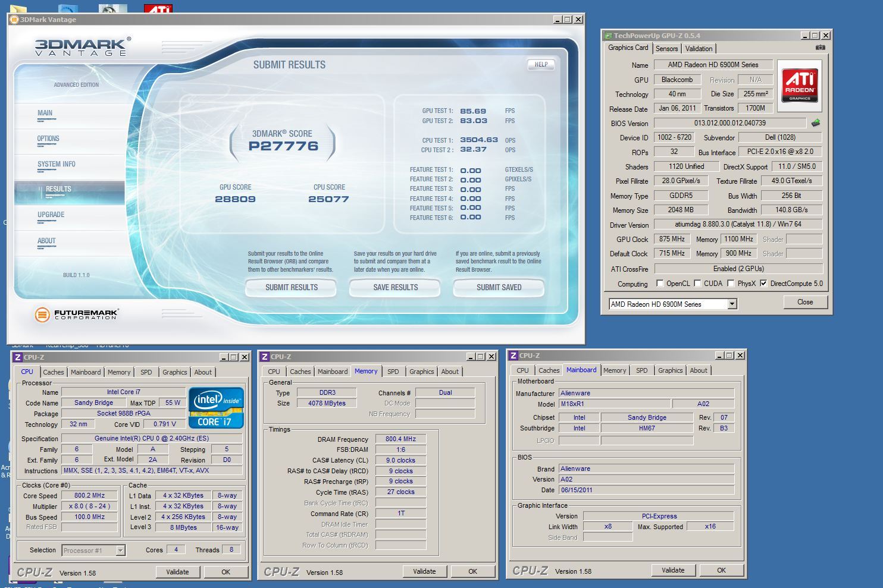Click the GPU-Z camera screenshot icon
This screenshot has width=883, height=588.
pyautogui.click(x=820, y=48)
